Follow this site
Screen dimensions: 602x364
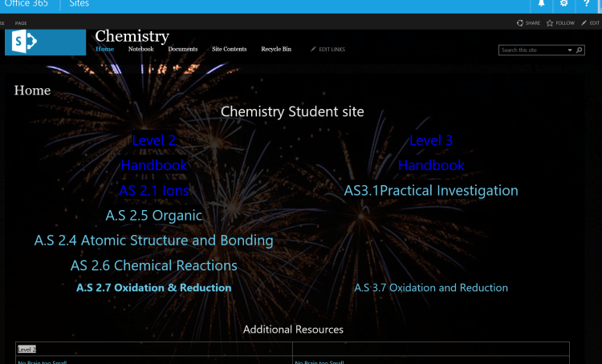pos(560,23)
